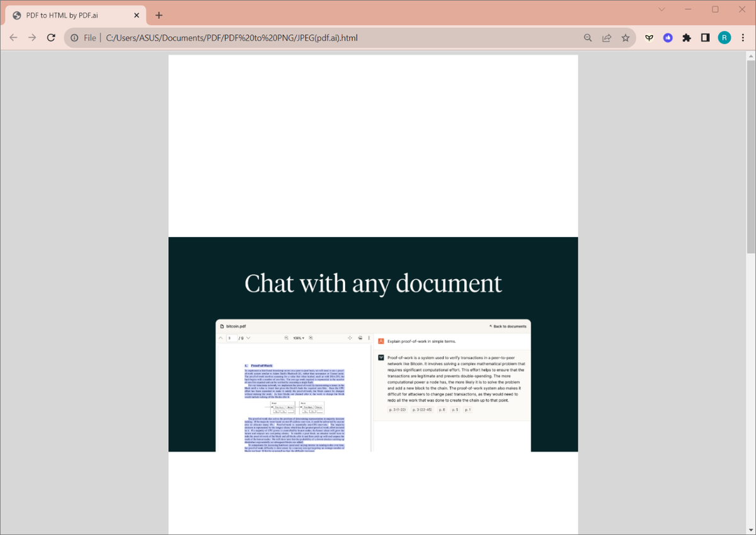Open more options via the three-dot PDF toolbar icon

[x=369, y=338]
